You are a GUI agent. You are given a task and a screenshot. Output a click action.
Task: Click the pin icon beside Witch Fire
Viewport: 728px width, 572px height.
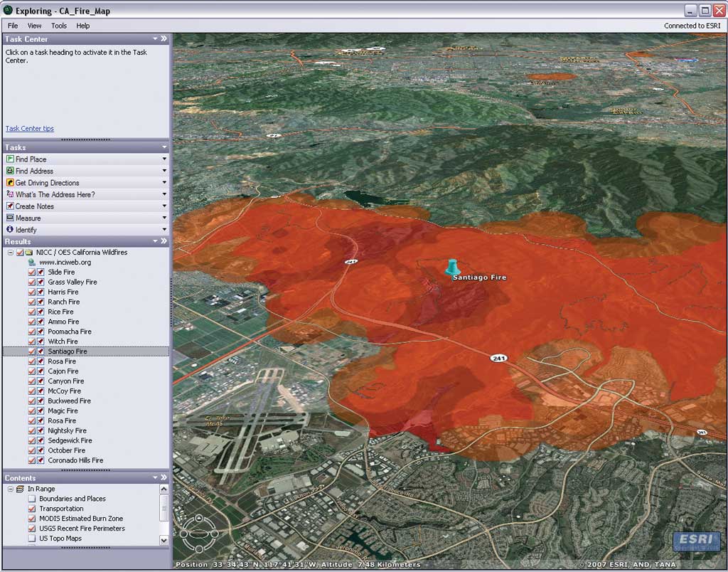click(41, 341)
